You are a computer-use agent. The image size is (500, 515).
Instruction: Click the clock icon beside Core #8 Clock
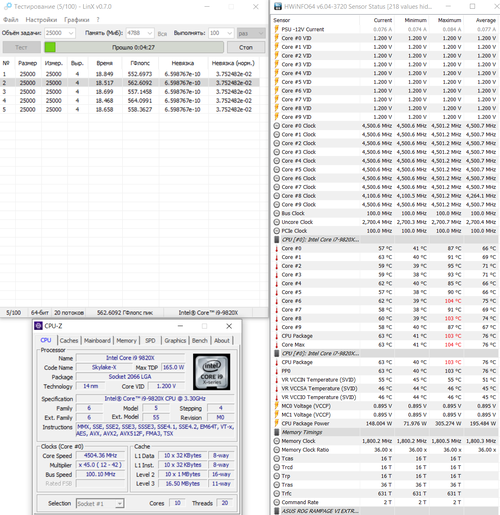pyautogui.click(x=276, y=196)
